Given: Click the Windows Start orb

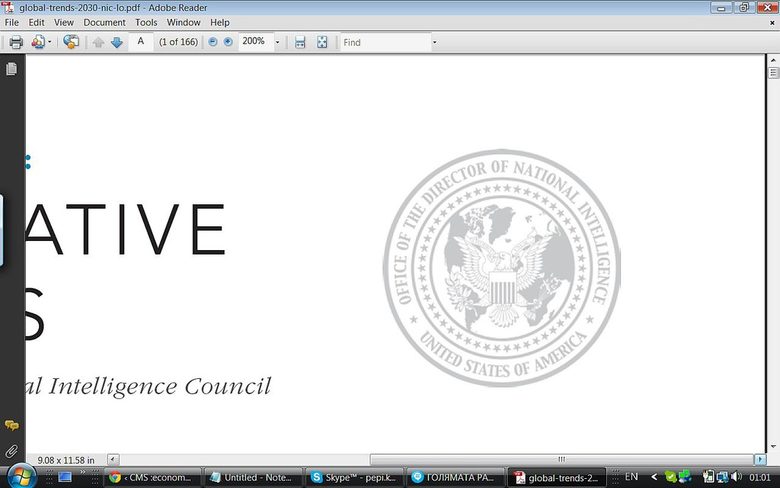Looking at the screenshot, I should click(21, 477).
